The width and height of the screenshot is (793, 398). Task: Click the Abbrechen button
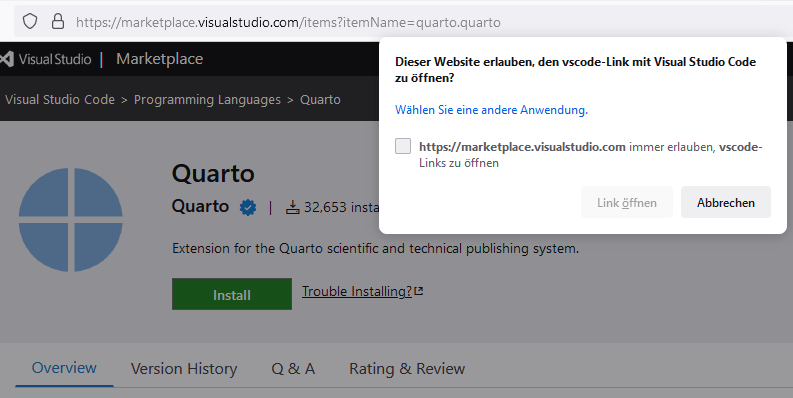(x=726, y=202)
